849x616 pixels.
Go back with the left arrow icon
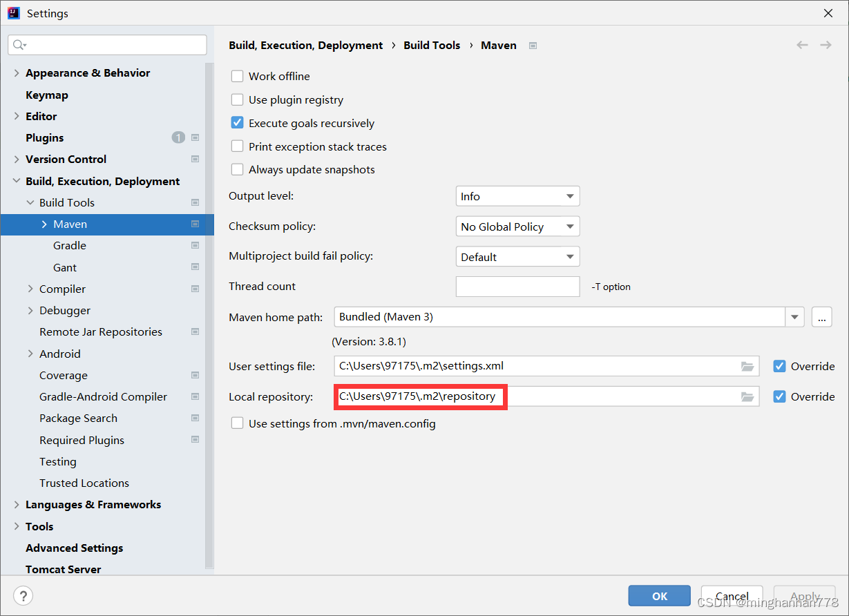[802, 45]
